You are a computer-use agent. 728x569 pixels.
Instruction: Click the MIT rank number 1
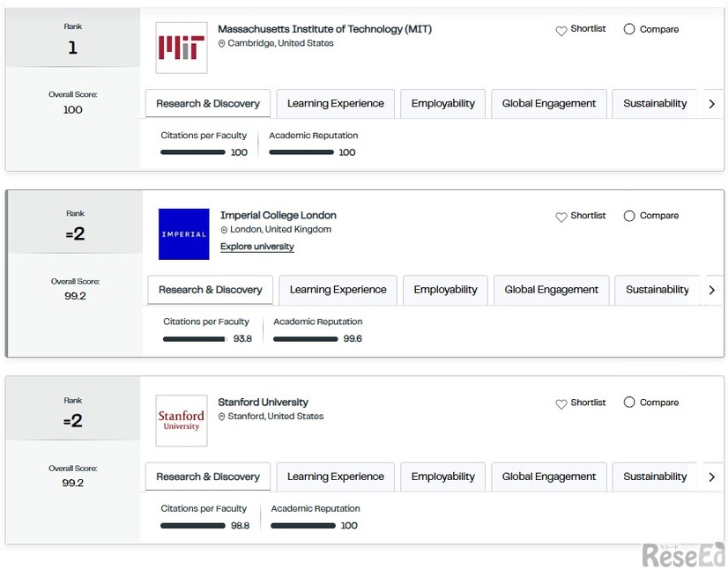(x=73, y=48)
